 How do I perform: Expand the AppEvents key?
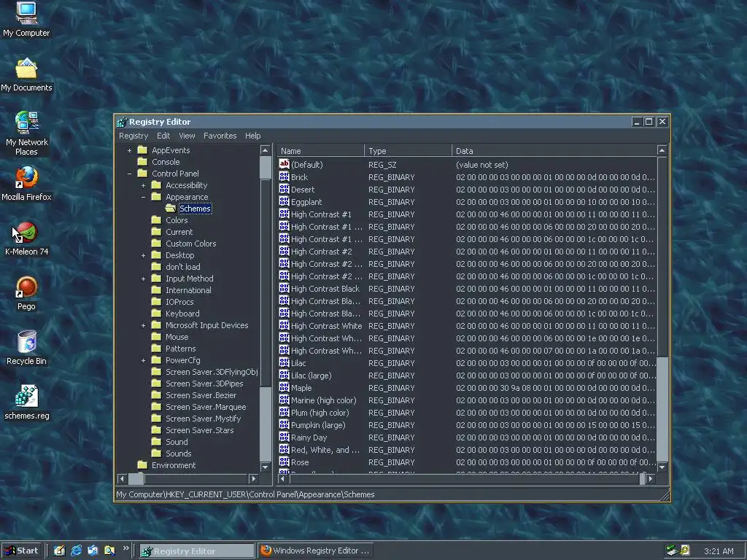click(129, 150)
